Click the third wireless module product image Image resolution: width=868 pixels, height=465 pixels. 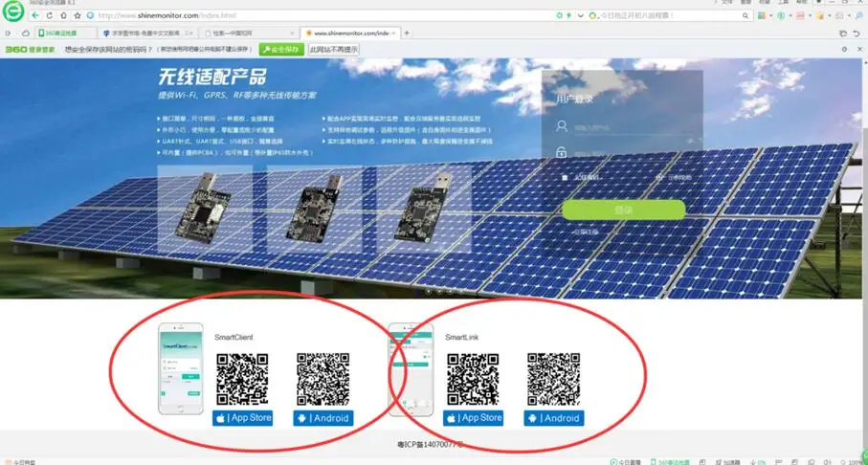tap(424, 209)
